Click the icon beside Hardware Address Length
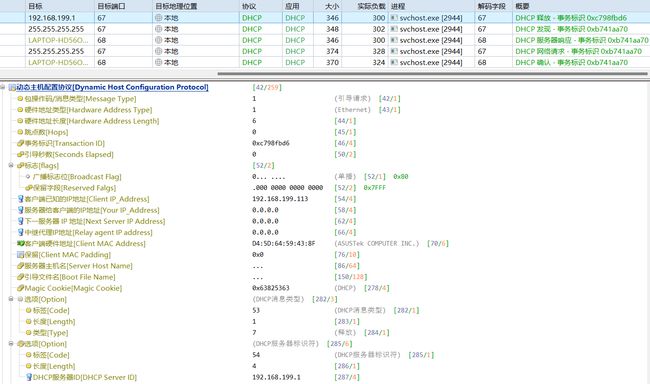Image resolution: width=650 pixels, height=384 pixels. tap(20, 121)
